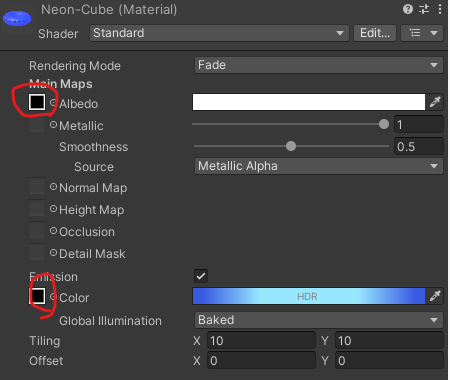The image size is (450, 380).
Task: Open texture picker circle for Albedo
Action: (53, 103)
